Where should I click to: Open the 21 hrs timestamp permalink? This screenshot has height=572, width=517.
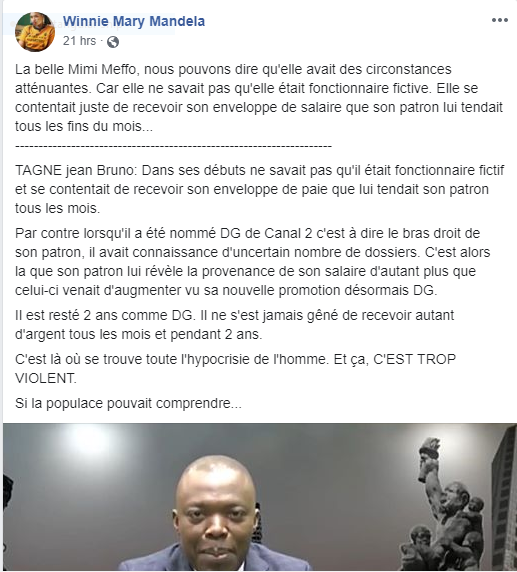coord(79,41)
